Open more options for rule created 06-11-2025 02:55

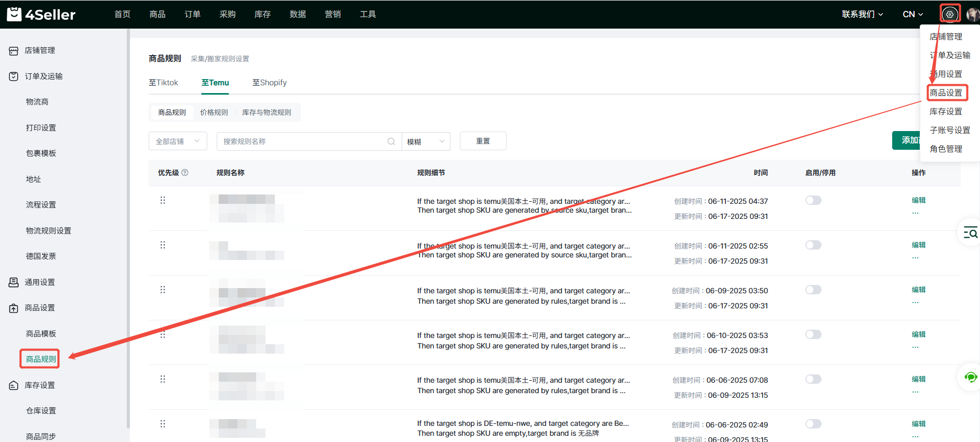pyautogui.click(x=916, y=257)
